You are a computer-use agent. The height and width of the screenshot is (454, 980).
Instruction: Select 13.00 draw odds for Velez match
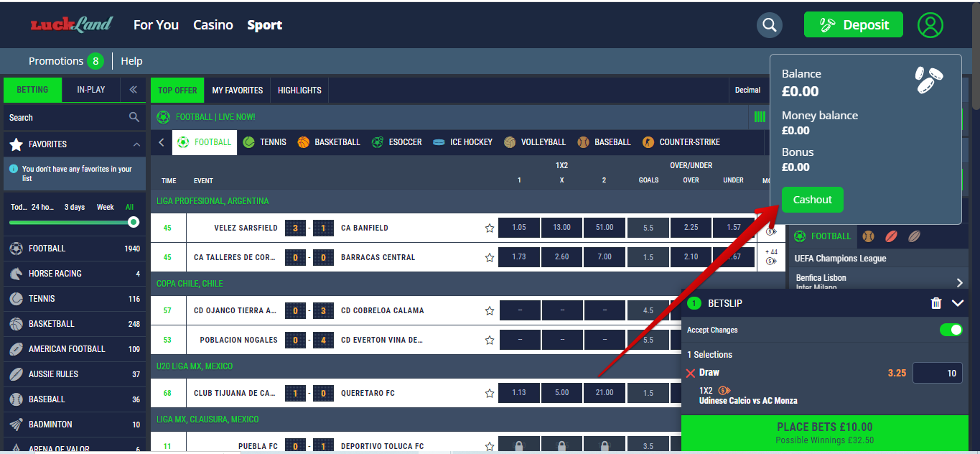(x=561, y=228)
